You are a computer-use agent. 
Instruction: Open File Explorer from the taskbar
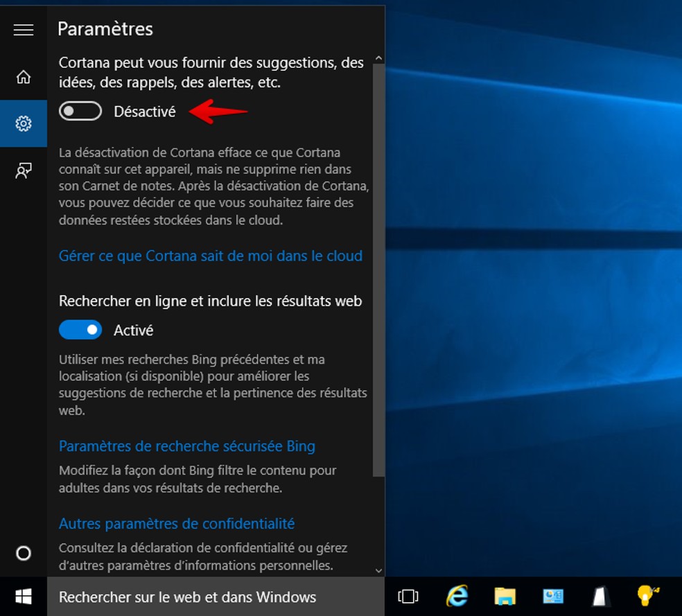click(505, 596)
